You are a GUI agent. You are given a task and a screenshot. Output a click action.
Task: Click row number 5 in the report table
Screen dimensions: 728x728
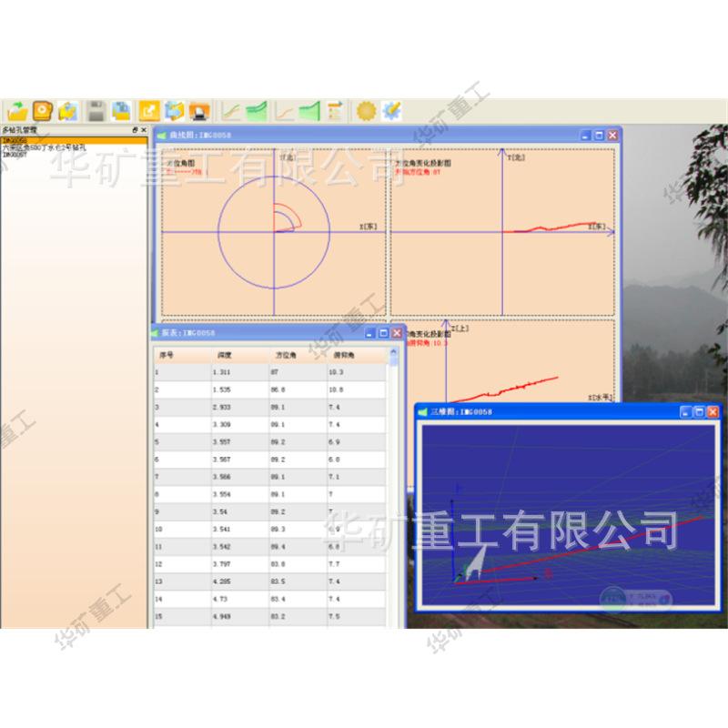pyautogui.click(x=183, y=442)
